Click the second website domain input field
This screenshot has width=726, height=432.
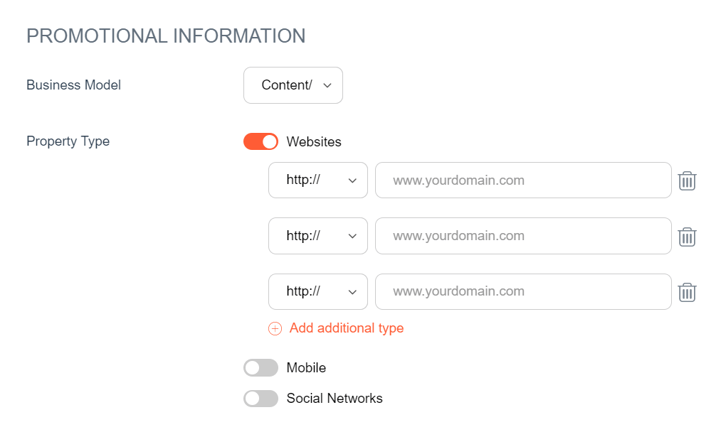[522, 236]
